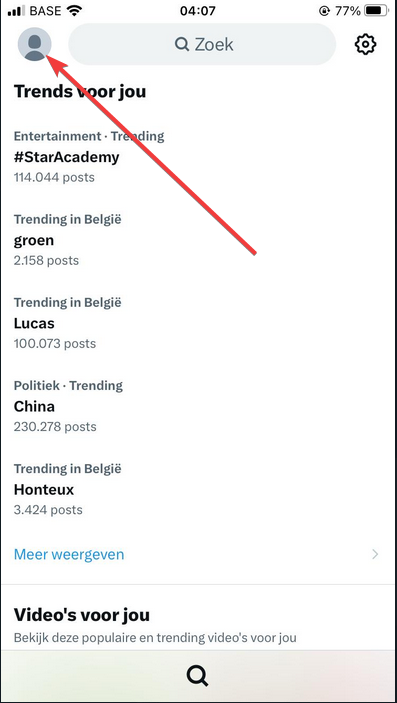
Task: Open Meer weergeven link
Action: (x=69, y=555)
